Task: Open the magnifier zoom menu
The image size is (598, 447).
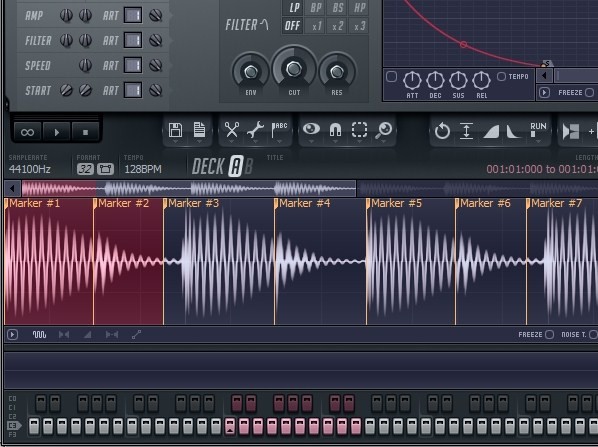Action: click(x=384, y=130)
